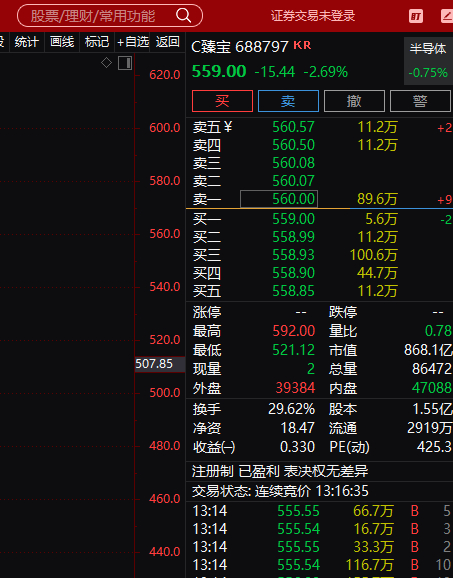453x578 pixels.
Task: Select 卖五 price 560.57
Action: pyautogui.click(x=293, y=127)
